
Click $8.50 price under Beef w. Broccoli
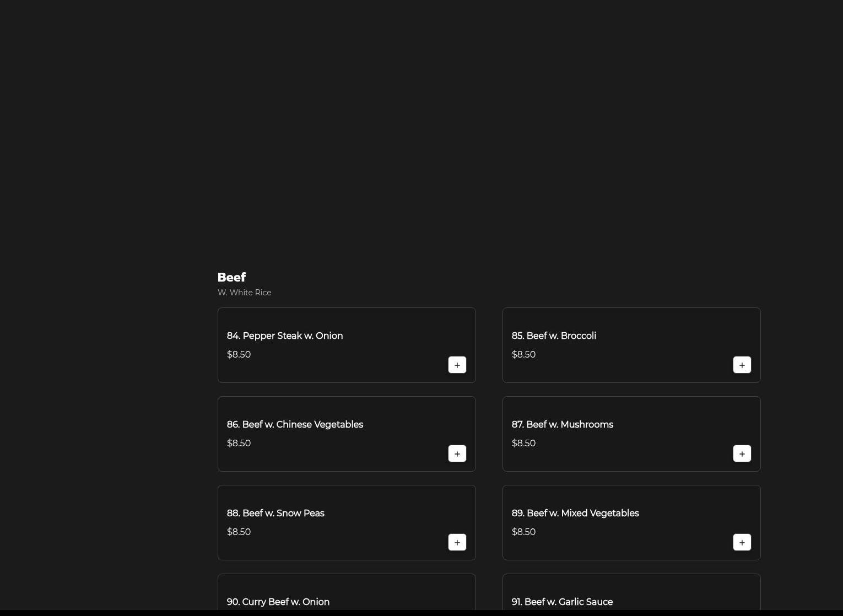coord(523,354)
